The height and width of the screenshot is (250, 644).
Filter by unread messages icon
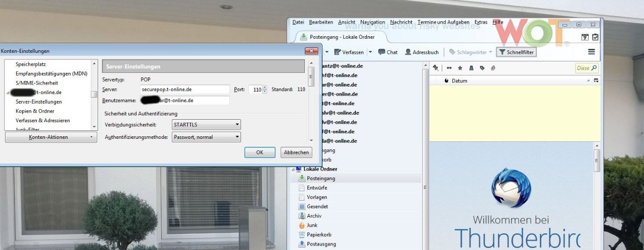pos(449,68)
